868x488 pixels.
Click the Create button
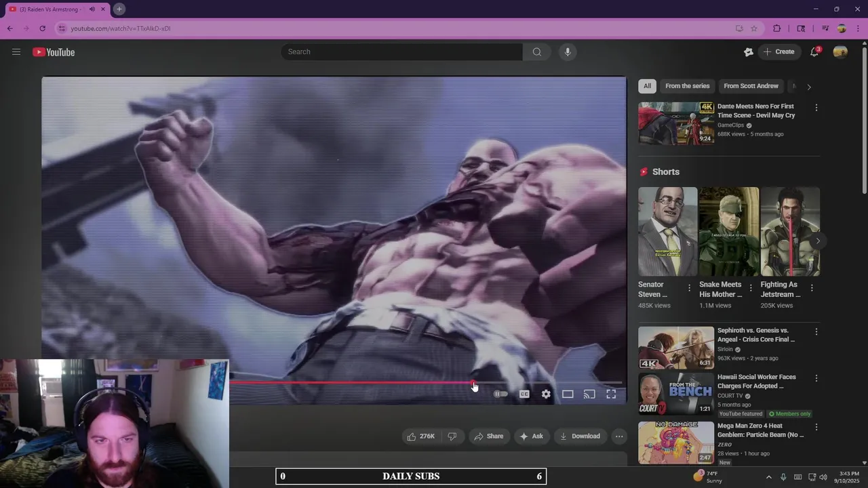[779, 52]
